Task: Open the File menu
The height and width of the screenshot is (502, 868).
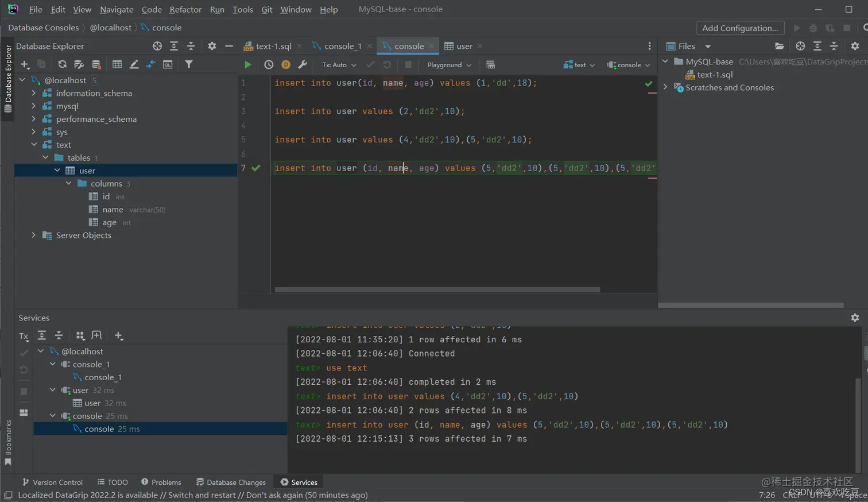Action: point(36,9)
